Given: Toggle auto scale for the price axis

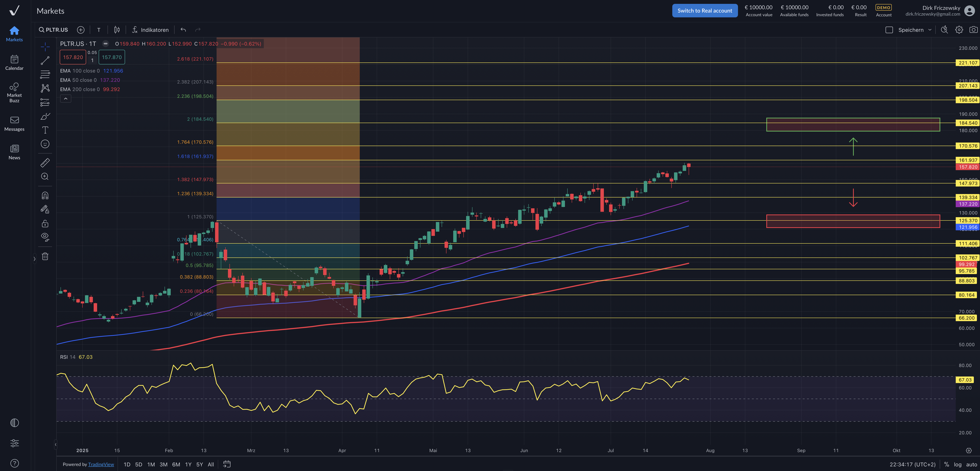Looking at the screenshot, I should (x=971, y=464).
